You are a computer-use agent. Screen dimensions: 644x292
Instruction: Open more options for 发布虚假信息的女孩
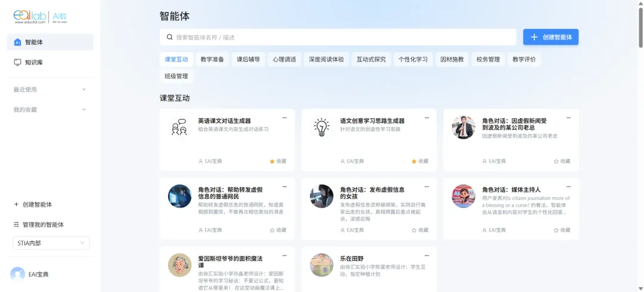click(x=427, y=187)
